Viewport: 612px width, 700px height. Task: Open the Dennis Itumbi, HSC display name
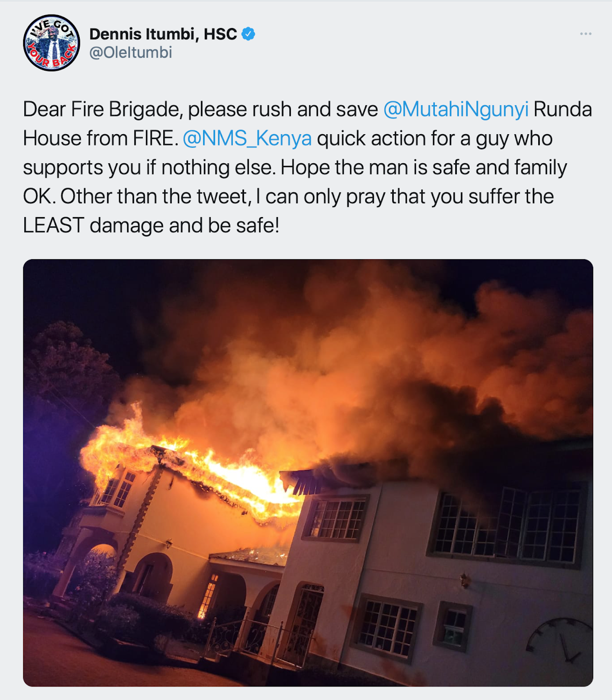163,34
